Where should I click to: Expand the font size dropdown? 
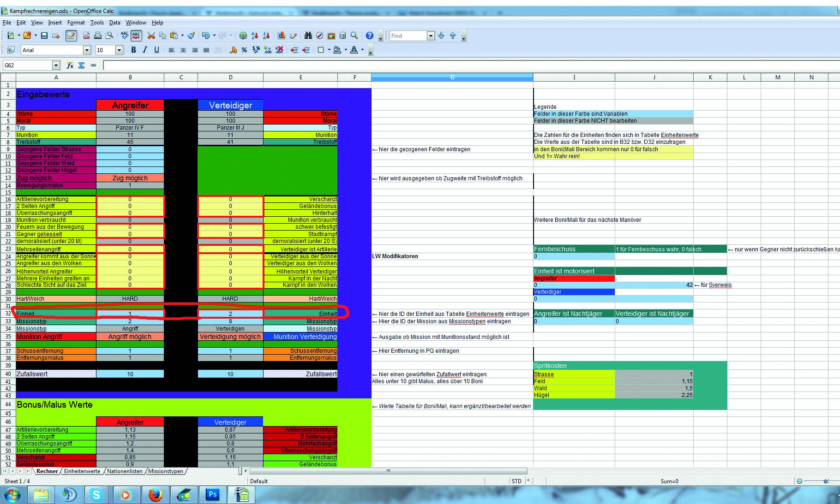(x=119, y=50)
